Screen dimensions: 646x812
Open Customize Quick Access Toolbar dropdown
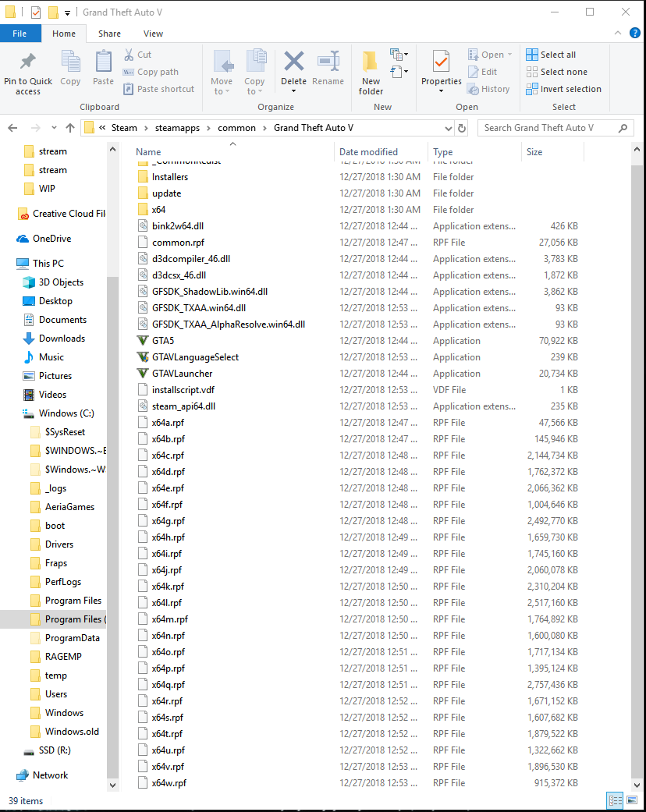[67, 12]
